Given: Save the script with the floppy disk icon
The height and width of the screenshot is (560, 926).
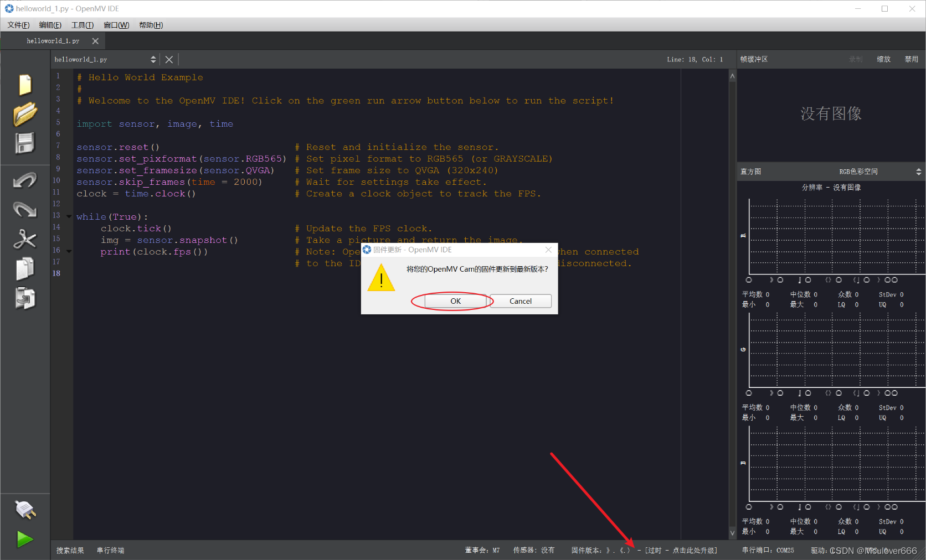Looking at the screenshot, I should tap(25, 143).
